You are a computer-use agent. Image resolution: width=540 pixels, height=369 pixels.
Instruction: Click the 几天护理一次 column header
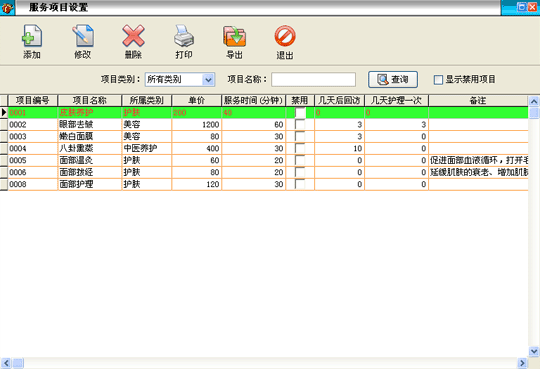tap(396, 100)
